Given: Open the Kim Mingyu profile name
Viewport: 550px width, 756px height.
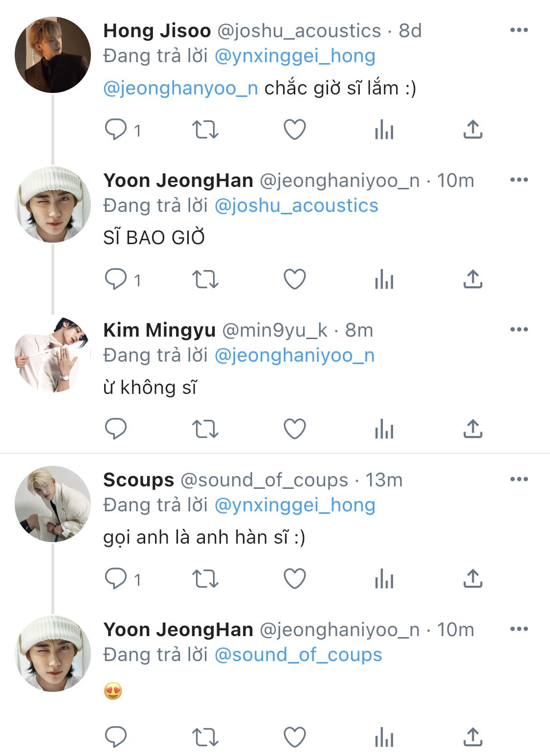Looking at the screenshot, I should [x=159, y=330].
